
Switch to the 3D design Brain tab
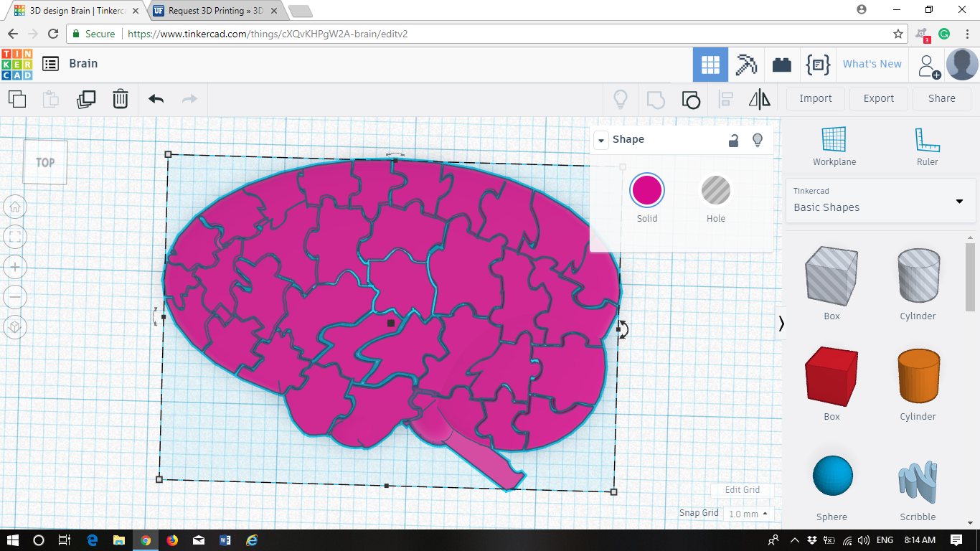click(77, 11)
